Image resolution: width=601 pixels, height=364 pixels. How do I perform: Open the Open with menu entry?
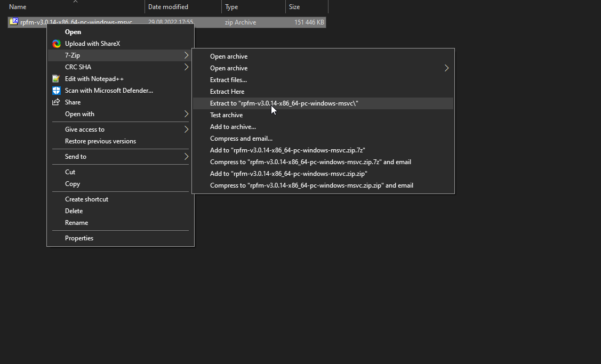click(121, 114)
